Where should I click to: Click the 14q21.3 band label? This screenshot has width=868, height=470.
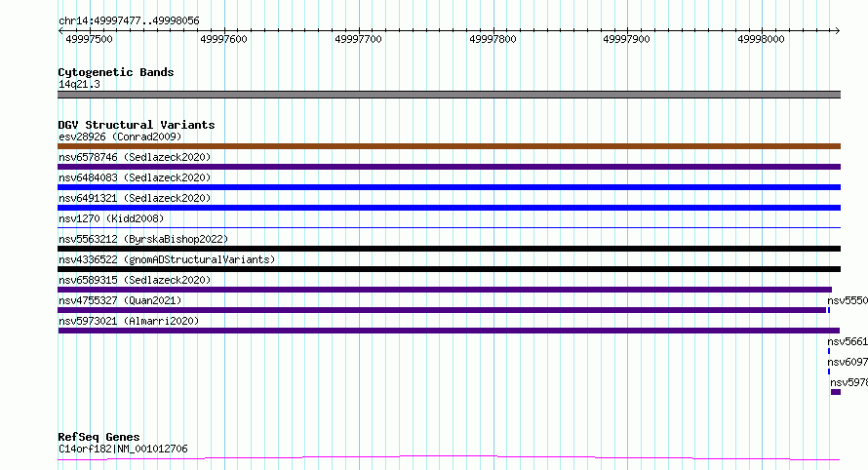coord(79,84)
